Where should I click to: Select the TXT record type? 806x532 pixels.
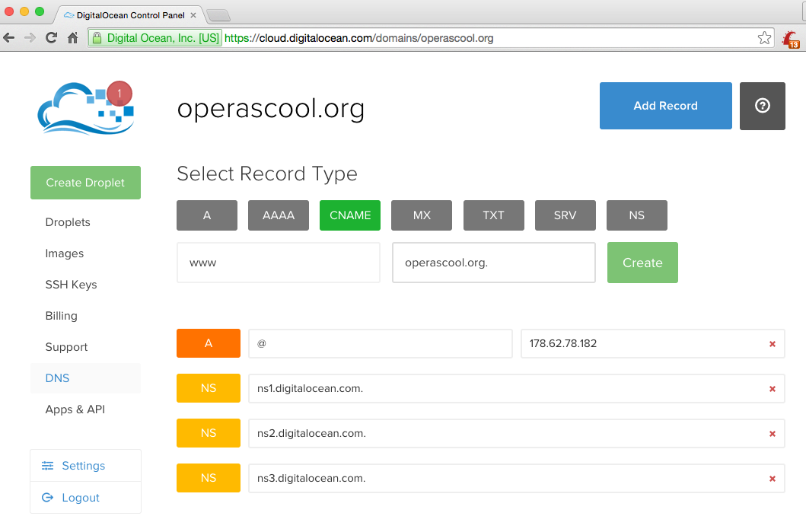click(493, 215)
